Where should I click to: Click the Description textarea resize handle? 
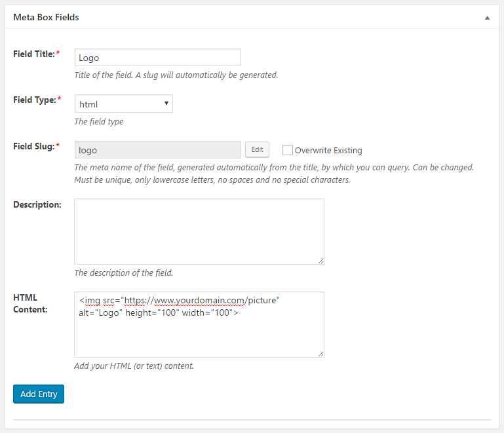pyautogui.click(x=320, y=261)
